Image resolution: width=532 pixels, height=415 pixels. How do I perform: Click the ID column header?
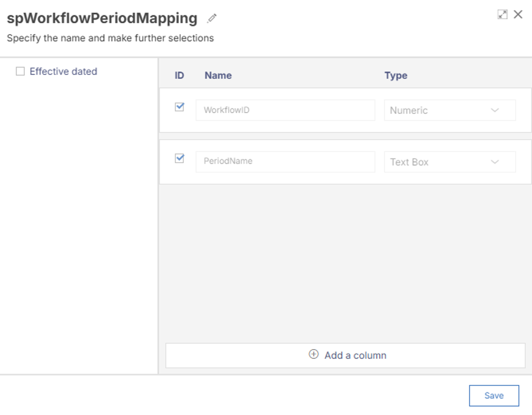tap(179, 76)
